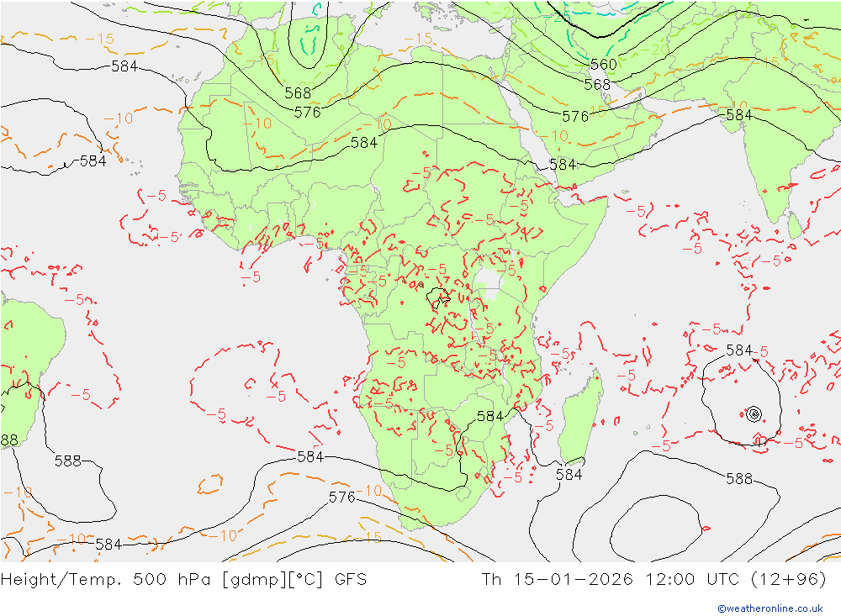The height and width of the screenshot is (616, 841).
Task: Click the 584 label over Mozambique
Action: [x=490, y=416]
